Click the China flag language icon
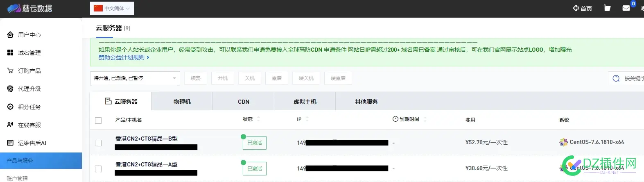Viewport: 644px width, 182px height. 98,8
